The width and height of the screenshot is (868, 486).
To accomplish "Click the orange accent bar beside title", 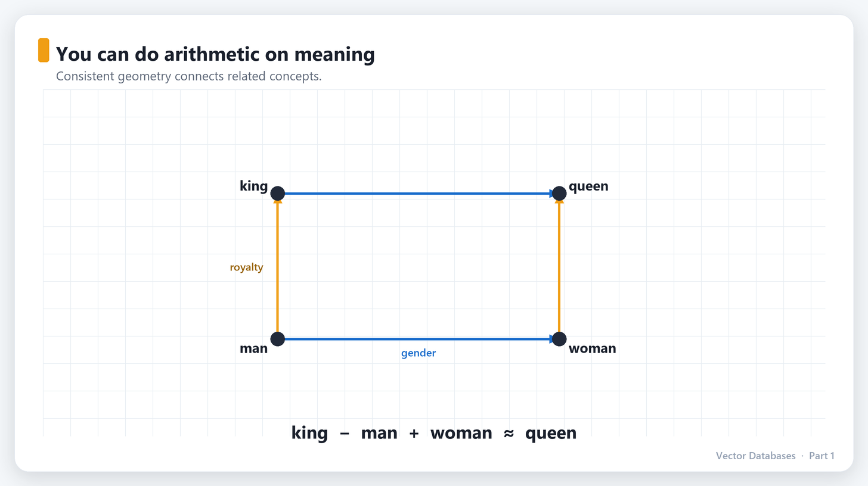I will tap(44, 50).
